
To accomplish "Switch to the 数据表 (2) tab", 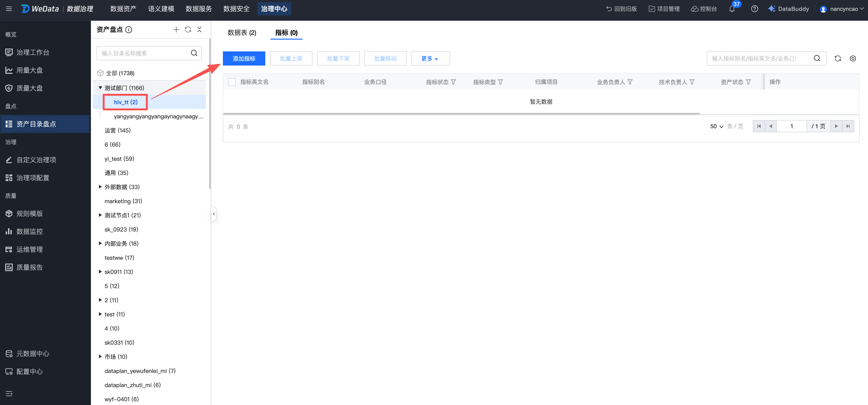I will tap(242, 33).
